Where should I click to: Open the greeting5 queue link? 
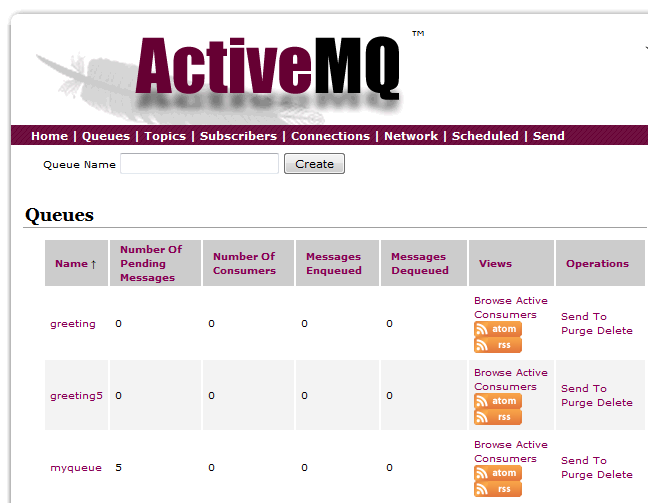76,396
